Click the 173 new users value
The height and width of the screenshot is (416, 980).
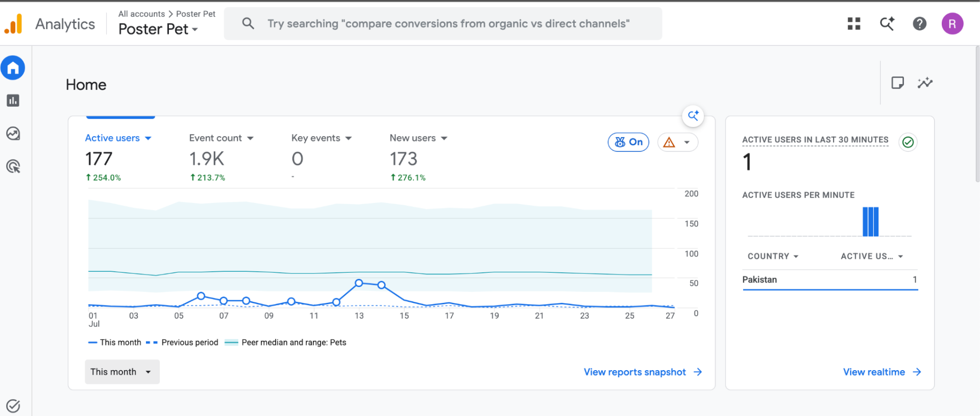click(x=403, y=159)
